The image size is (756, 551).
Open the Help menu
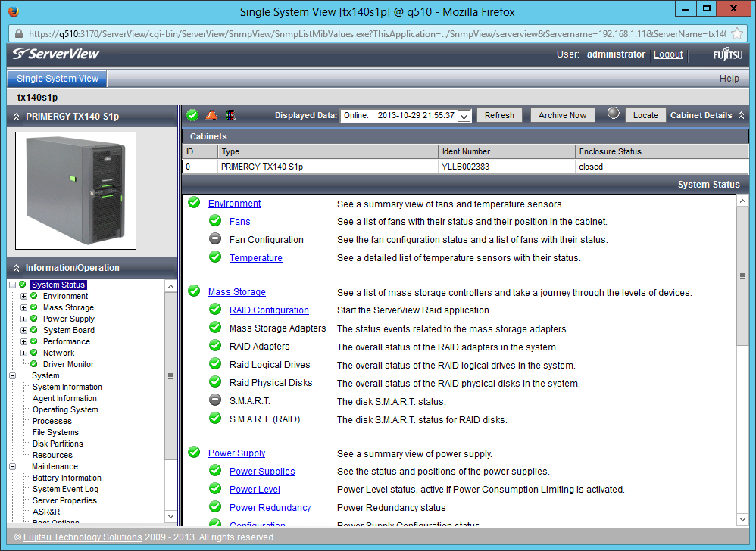tap(729, 79)
